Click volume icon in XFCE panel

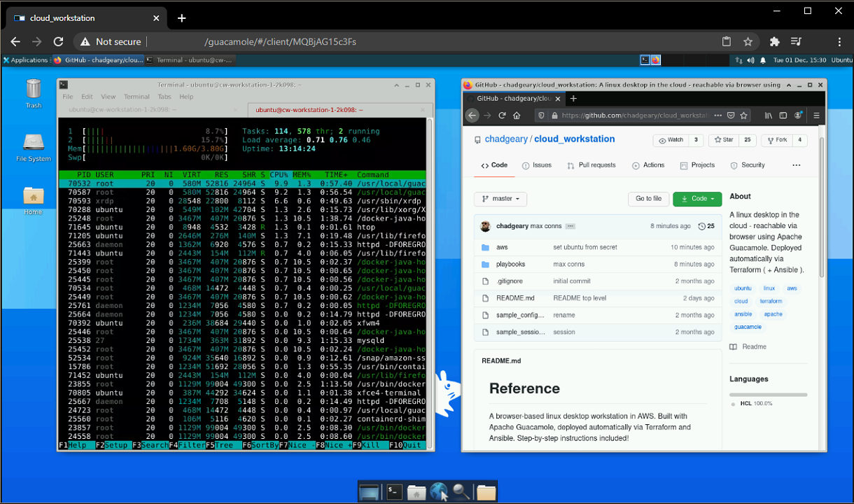tap(751, 60)
